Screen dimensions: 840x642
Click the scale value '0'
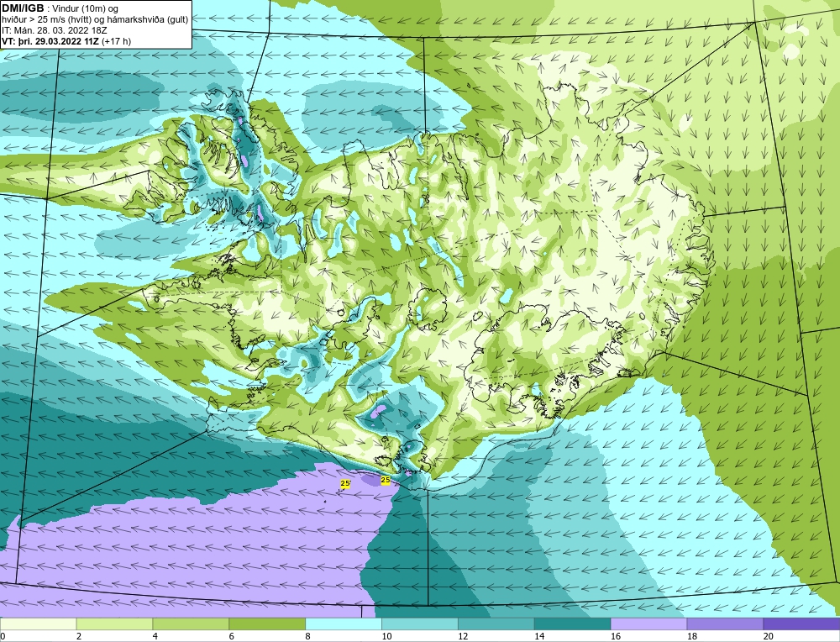3,636
